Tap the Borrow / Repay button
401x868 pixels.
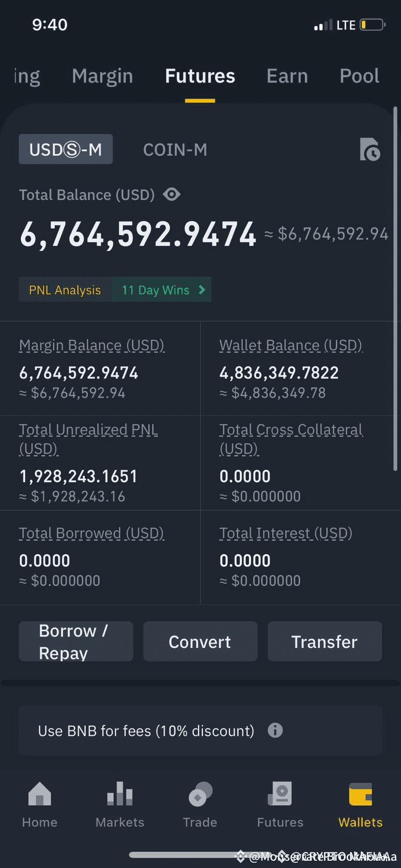pos(76,641)
